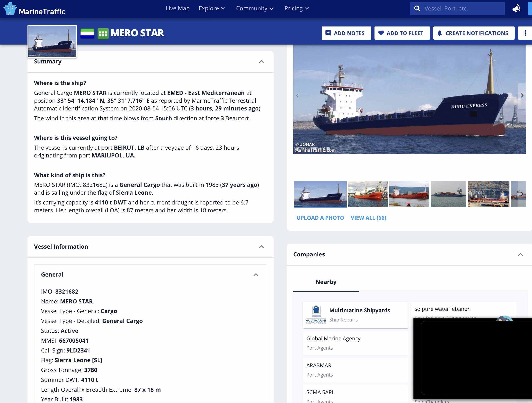The image size is (532, 403).
Task: Open the Community menu
Action: tap(255, 8)
